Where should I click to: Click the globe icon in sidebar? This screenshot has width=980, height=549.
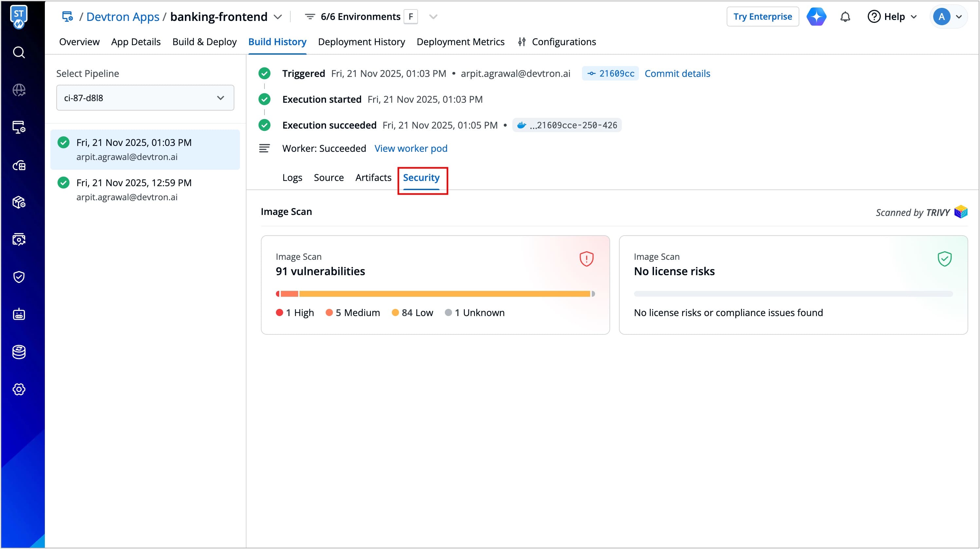[19, 90]
